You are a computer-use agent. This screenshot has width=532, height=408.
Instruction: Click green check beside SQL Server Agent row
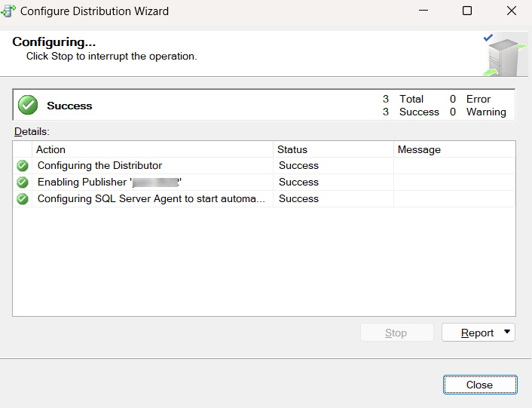tap(23, 199)
